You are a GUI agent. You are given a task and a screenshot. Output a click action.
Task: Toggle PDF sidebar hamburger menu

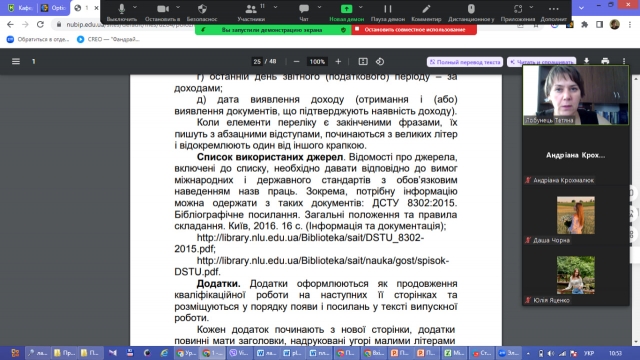16,62
